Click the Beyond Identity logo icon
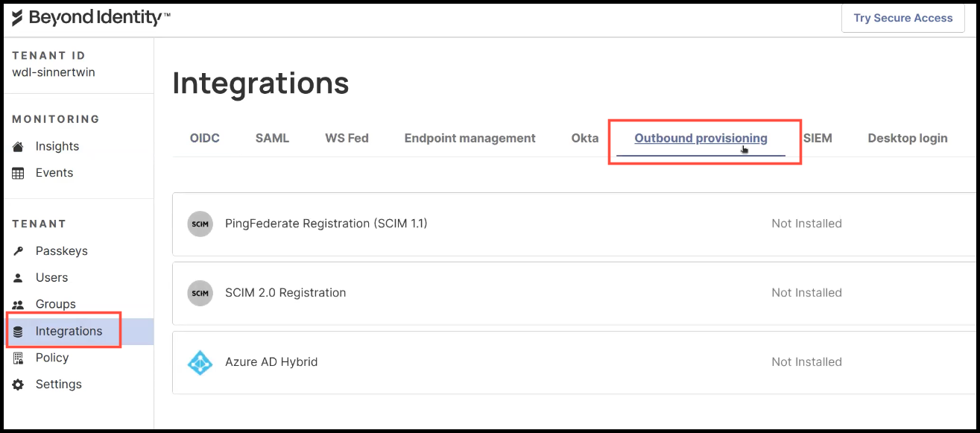 pyautogui.click(x=18, y=18)
